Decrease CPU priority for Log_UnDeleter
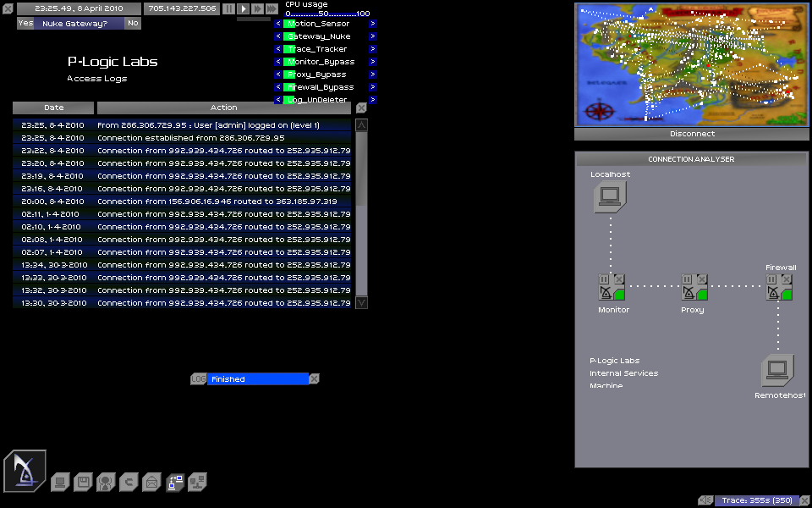 point(278,100)
